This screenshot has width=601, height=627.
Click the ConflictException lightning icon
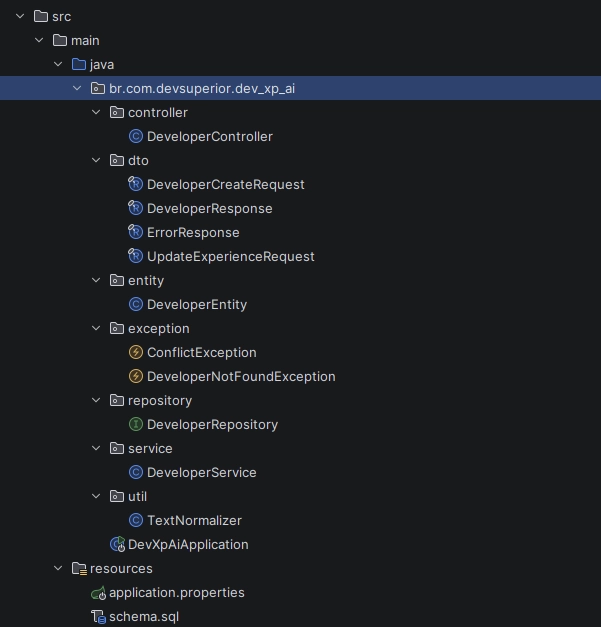(x=136, y=352)
